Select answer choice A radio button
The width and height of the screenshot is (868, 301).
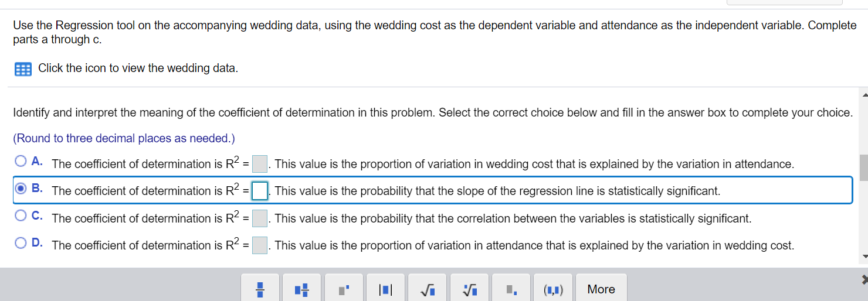[x=21, y=161]
